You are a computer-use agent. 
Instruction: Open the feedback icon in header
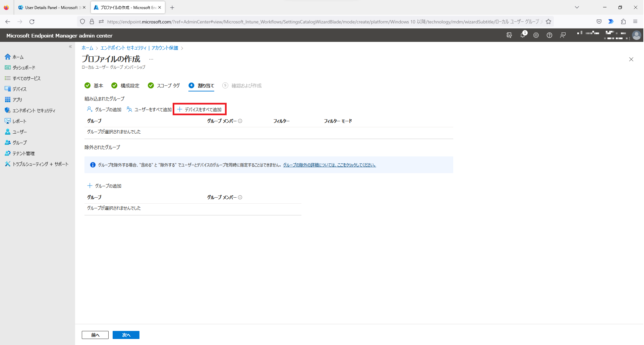point(563,35)
